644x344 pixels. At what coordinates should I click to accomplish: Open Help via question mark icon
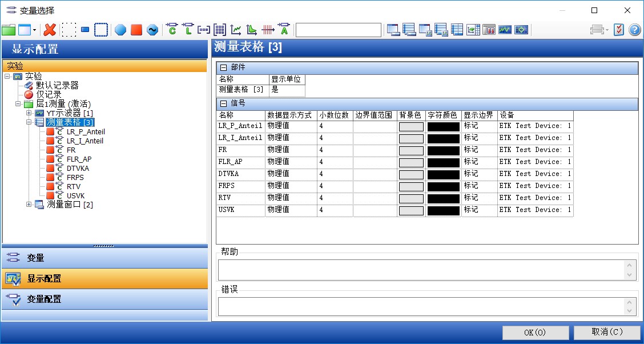point(634,29)
